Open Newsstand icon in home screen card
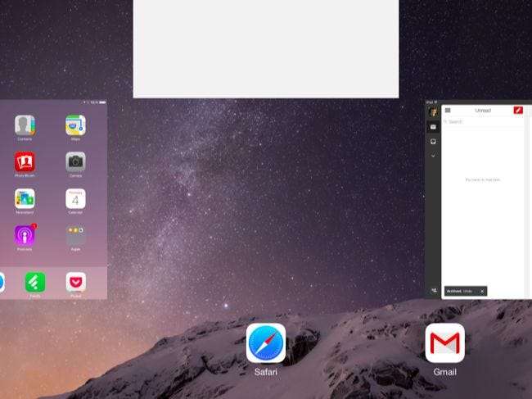 [25, 198]
